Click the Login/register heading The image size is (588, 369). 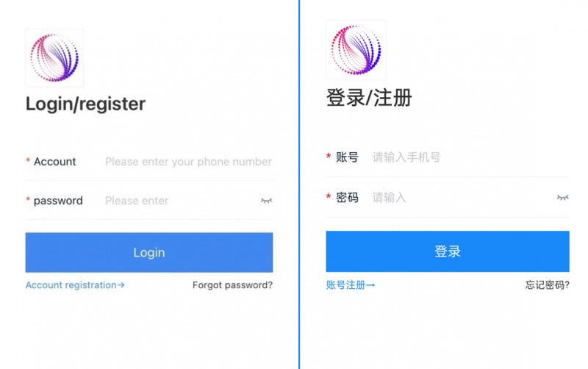click(85, 104)
